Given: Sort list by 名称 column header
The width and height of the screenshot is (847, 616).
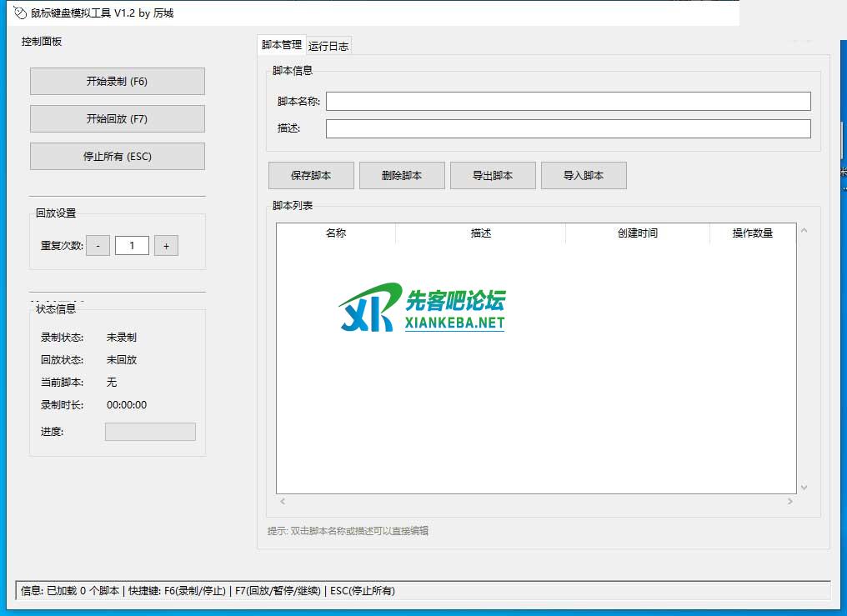Looking at the screenshot, I should click(336, 233).
